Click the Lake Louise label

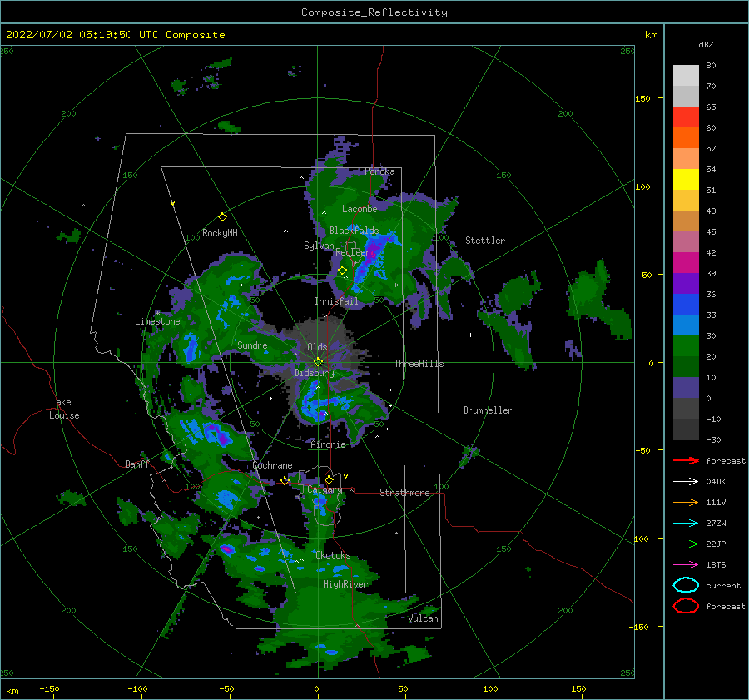pyautogui.click(x=64, y=409)
